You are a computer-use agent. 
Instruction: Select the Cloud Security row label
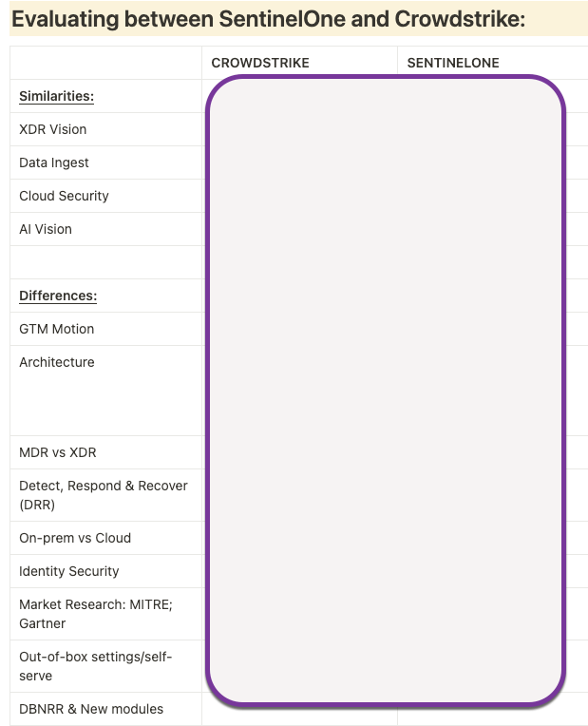click(x=64, y=196)
